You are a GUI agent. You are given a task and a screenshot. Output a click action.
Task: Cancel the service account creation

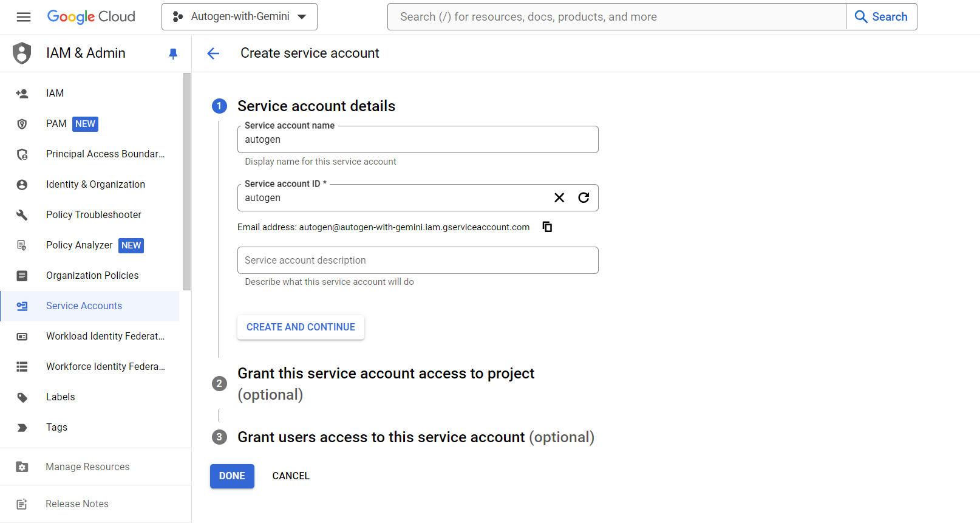[x=290, y=476]
